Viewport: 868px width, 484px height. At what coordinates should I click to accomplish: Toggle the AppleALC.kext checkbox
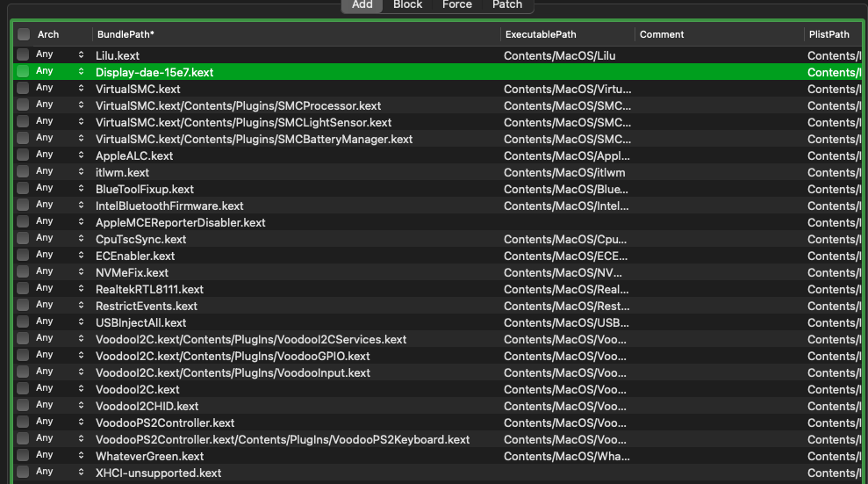coord(23,155)
